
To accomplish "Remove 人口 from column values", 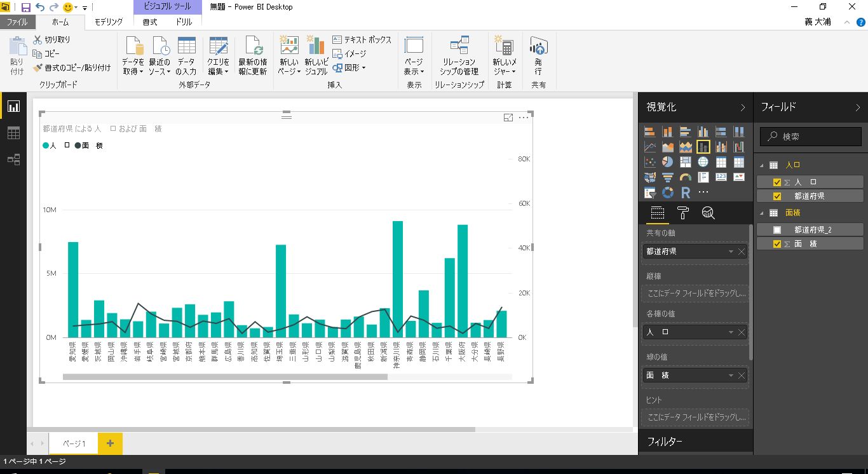I will point(742,332).
